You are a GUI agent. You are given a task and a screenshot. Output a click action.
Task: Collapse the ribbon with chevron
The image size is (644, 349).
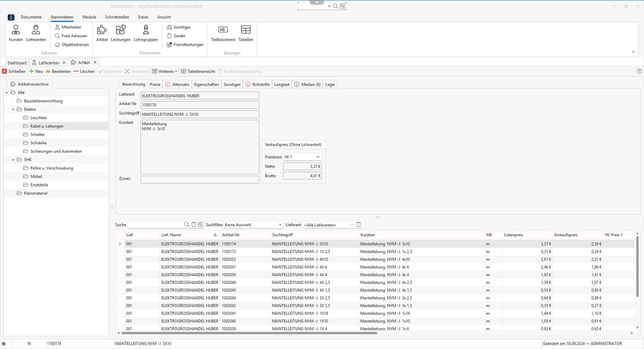[633, 52]
